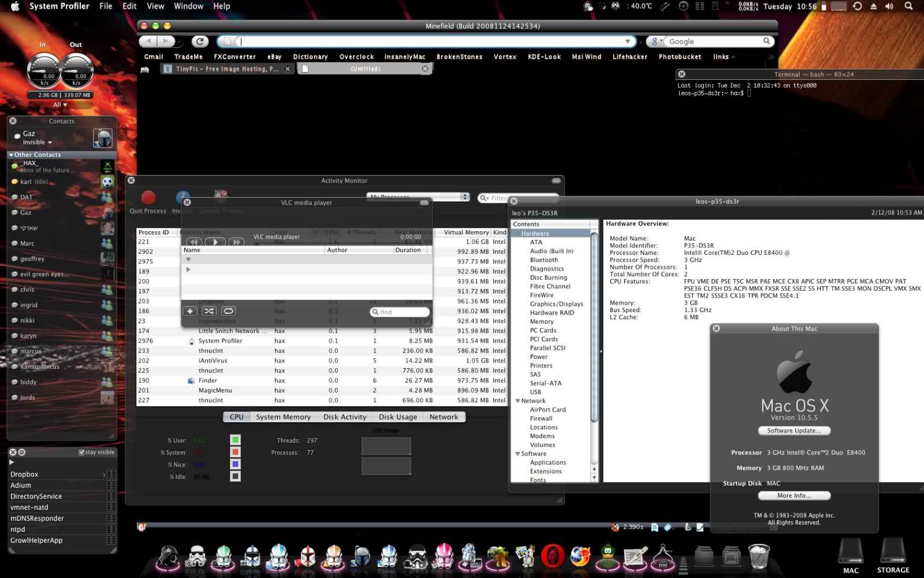The height and width of the screenshot is (578, 924).
Task: Click the More Info button
Action: (x=794, y=495)
